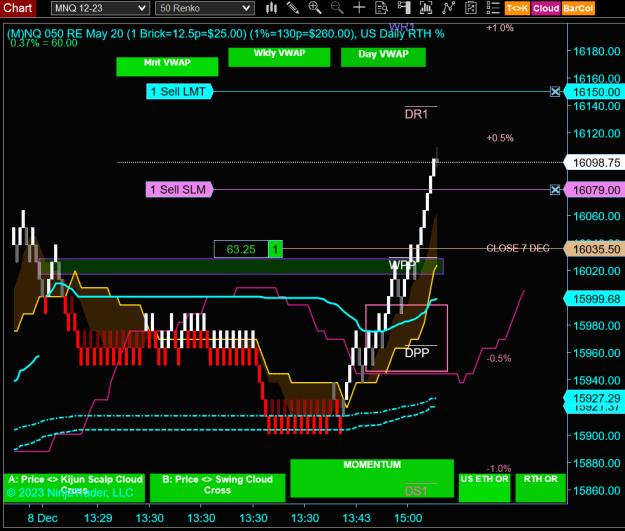The width and height of the screenshot is (625, 531).
Task: Click the Day VWAP green button
Action: pyautogui.click(x=383, y=57)
